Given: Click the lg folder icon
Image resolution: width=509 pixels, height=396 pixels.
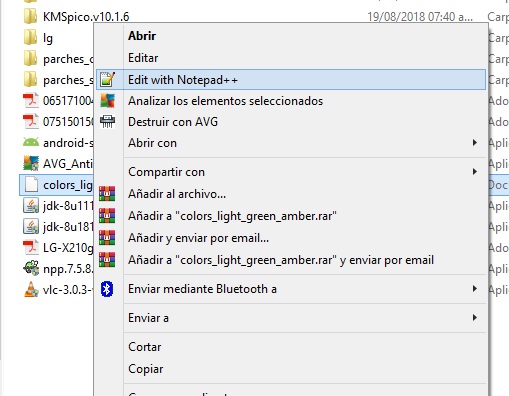Looking at the screenshot, I should click(x=31, y=37).
